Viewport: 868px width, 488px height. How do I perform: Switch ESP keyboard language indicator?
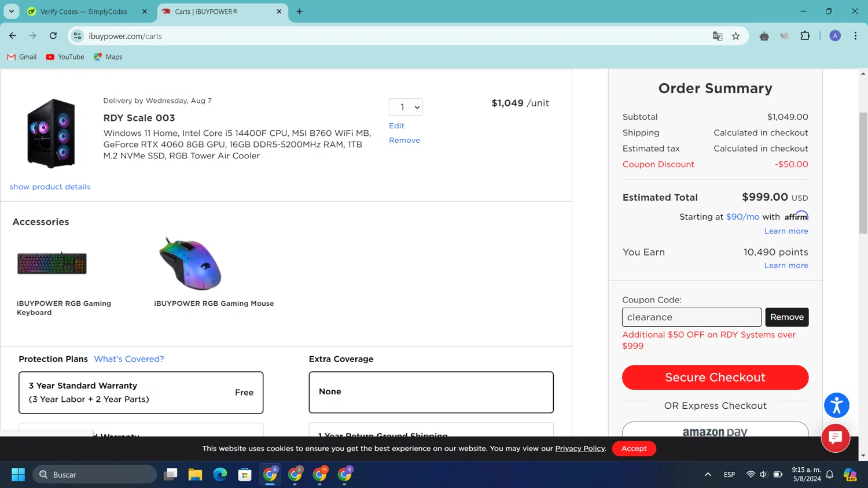(x=729, y=475)
